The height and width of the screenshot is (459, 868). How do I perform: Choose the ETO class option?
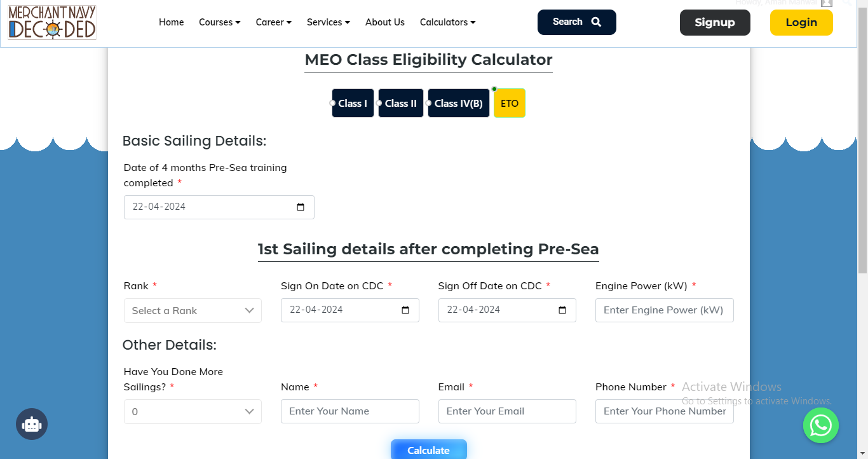coord(510,103)
